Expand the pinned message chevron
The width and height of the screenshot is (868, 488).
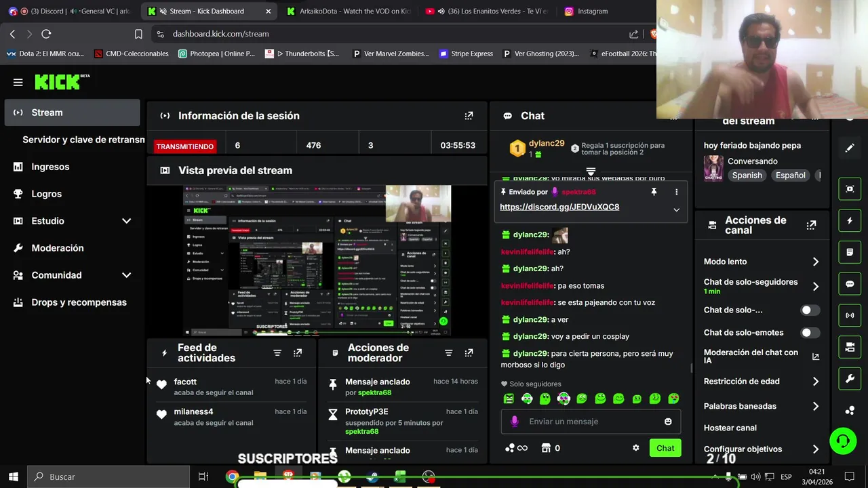tap(676, 209)
